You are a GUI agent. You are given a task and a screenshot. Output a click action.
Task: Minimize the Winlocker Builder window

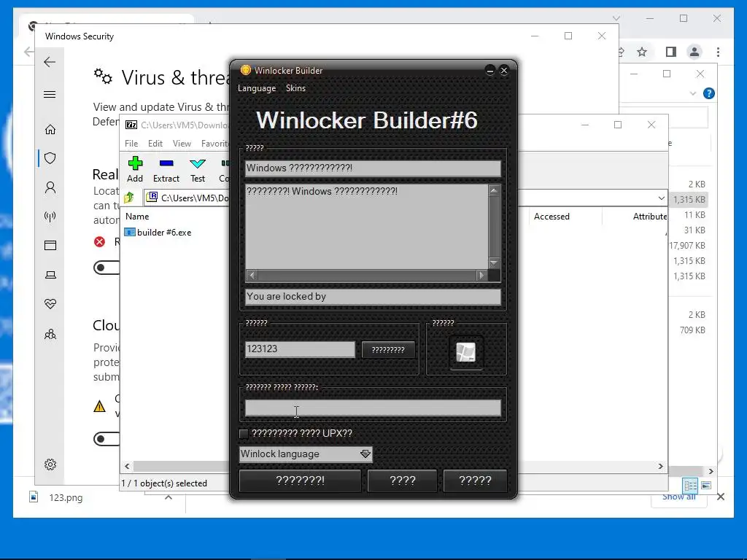tap(489, 71)
